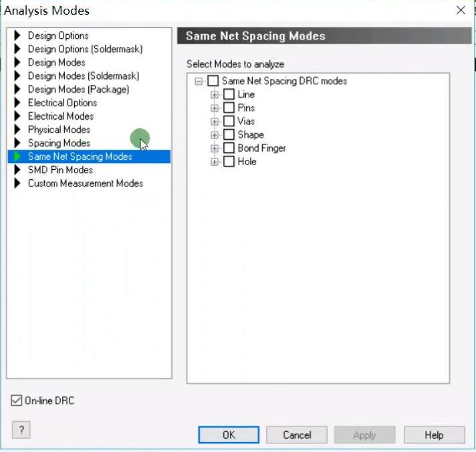Select Design Modes (Soldermask) entry
The height and width of the screenshot is (452, 476).
[84, 76]
